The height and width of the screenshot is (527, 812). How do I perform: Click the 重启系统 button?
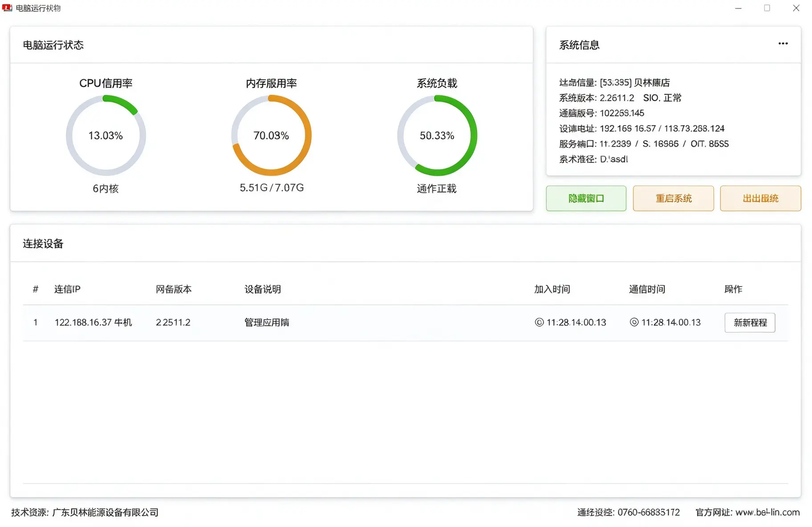pos(673,199)
